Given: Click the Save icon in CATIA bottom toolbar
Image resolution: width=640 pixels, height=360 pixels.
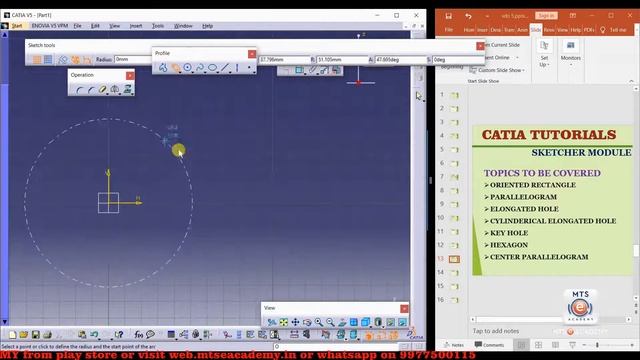Looking at the screenshot, I should (36, 335).
